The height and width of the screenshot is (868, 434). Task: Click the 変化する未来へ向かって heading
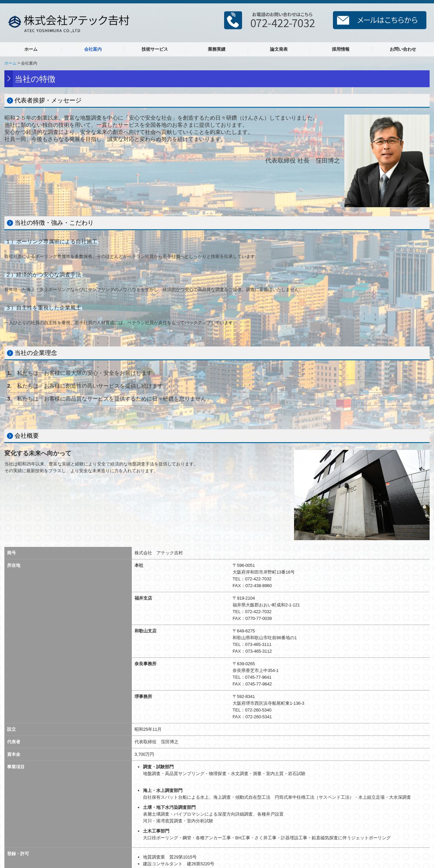[38, 453]
